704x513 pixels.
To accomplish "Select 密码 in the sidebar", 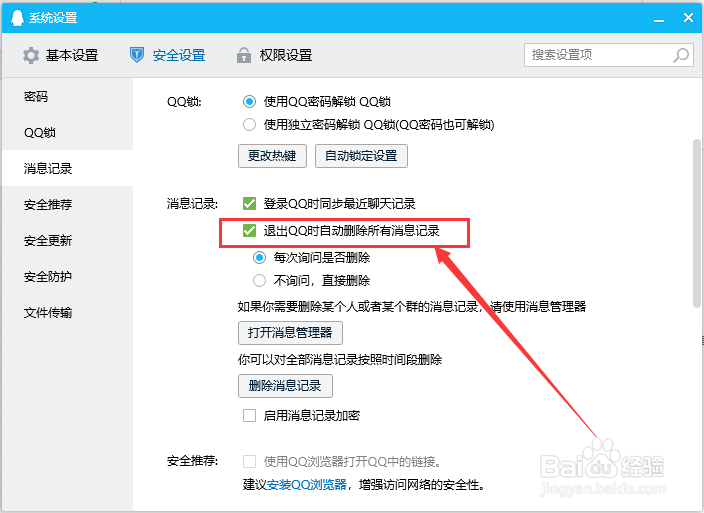I will (67, 96).
